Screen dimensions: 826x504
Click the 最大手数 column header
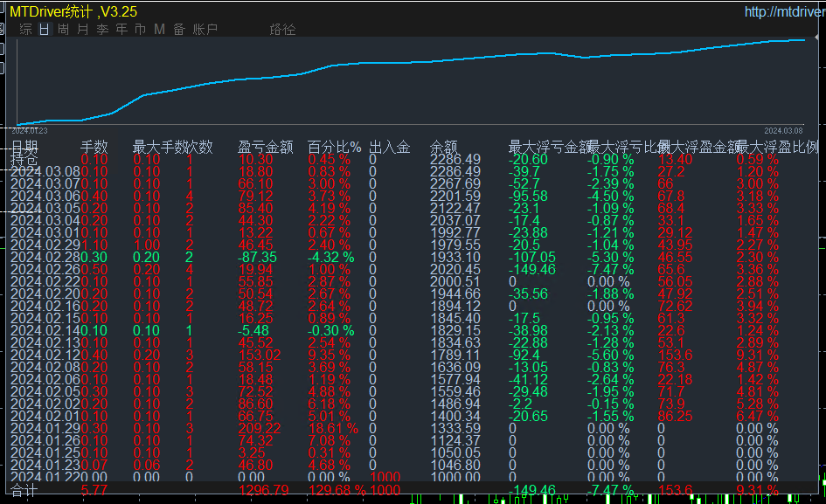tap(159, 147)
